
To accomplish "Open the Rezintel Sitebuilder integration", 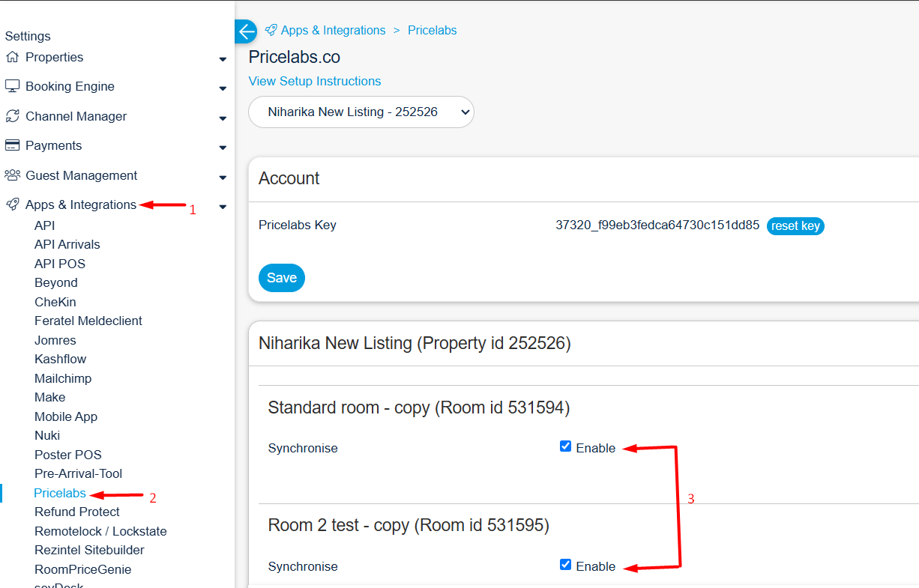I will click(89, 550).
